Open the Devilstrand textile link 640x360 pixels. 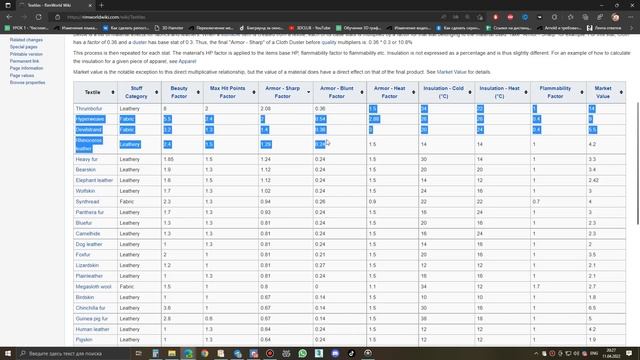[89, 129]
